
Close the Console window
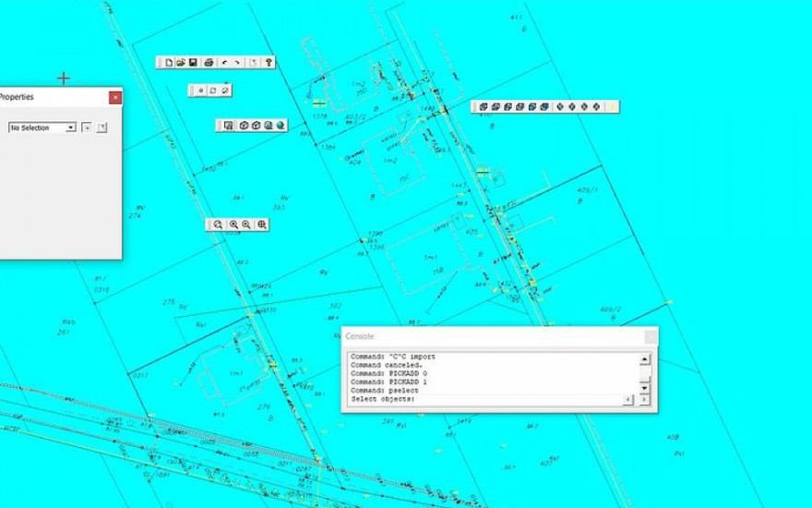tap(651, 336)
